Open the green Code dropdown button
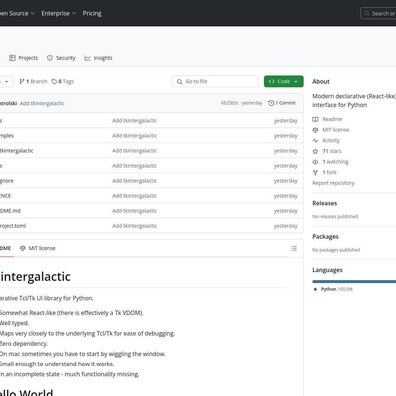396x396 pixels. coord(284,81)
